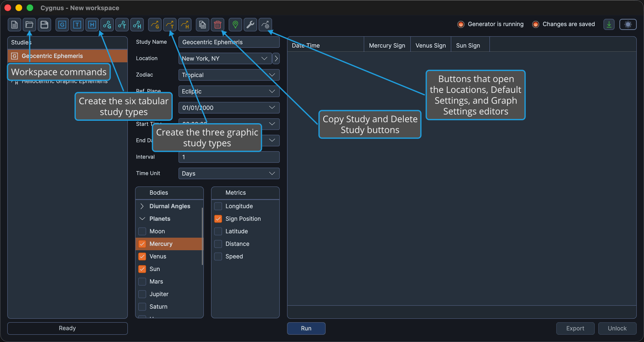The width and height of the screenshot is (644, 342).
Task: Click into the Interval field
Action: click(x=229, y=157)
